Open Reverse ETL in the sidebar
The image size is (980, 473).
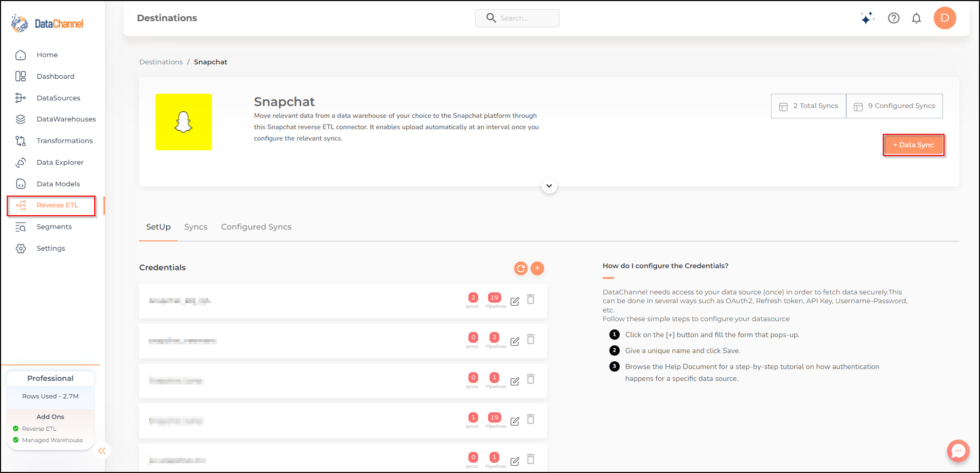pos(51,205)
